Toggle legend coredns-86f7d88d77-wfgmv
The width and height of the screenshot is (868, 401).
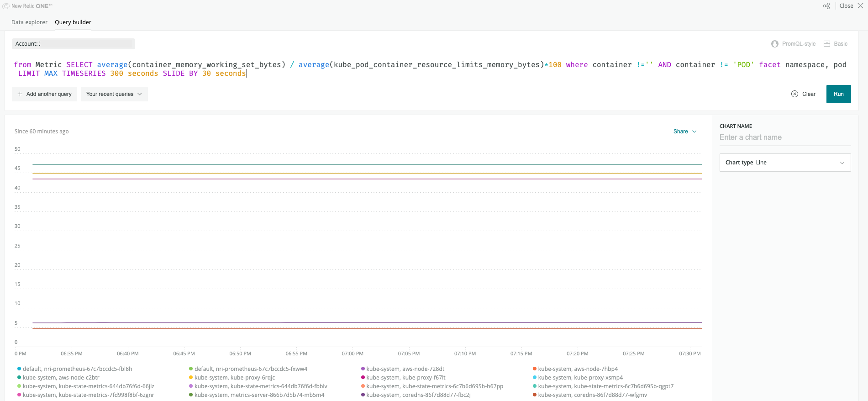[589, 395]
